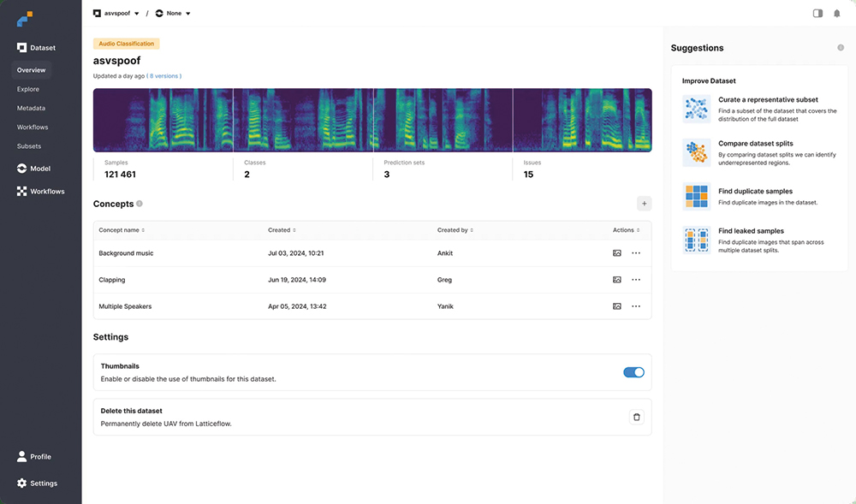Open notifications bell icon
Image resolution: width=856 pixels, height=504 pixels.
pos(837,13)
